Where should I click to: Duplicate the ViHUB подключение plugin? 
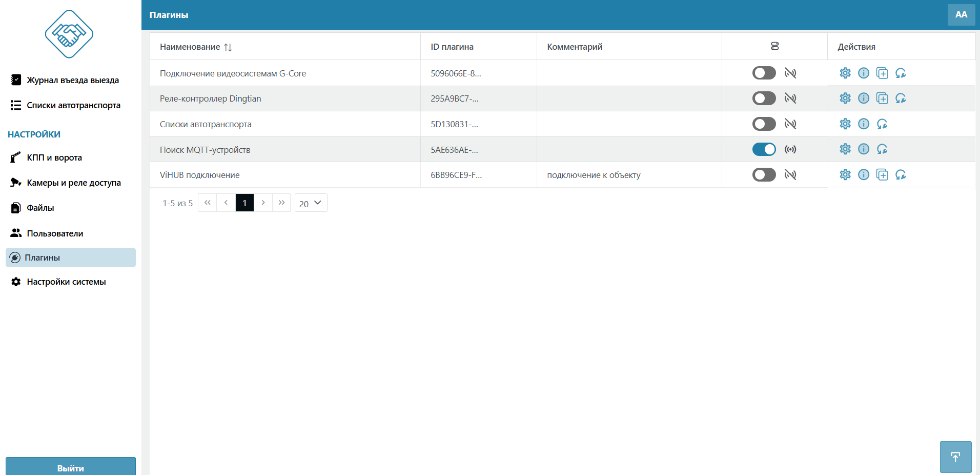coord(882,175)
